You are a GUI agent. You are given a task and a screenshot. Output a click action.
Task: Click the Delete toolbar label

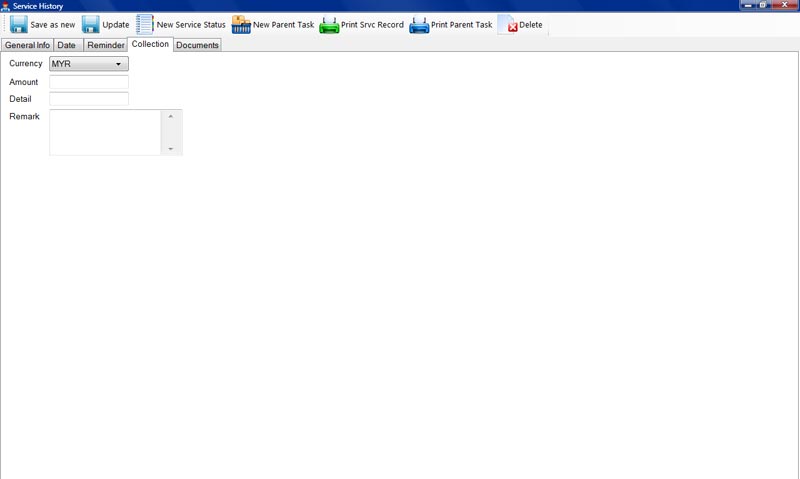pyautogui.click(x=531, y=24)
